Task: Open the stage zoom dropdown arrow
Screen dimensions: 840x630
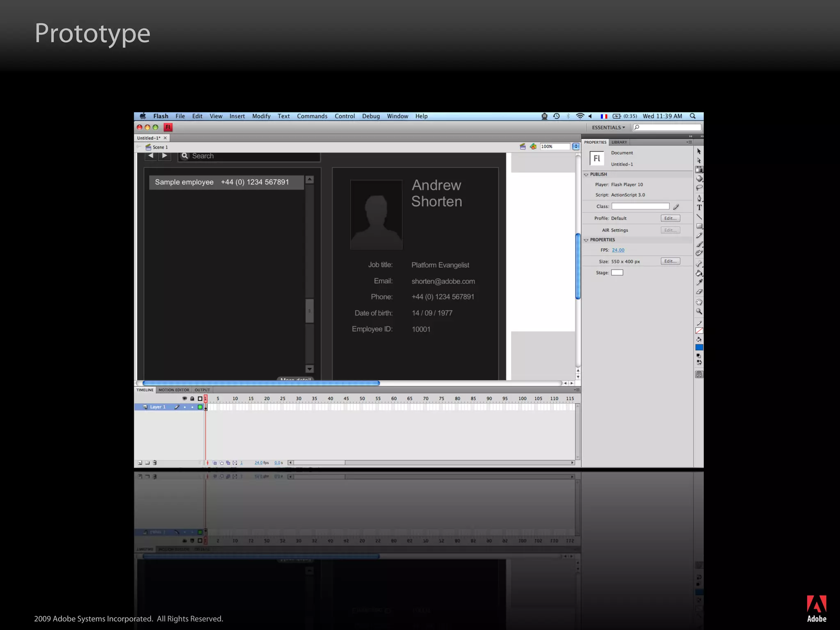Action: pyautogui.click(x=576, y=146)
